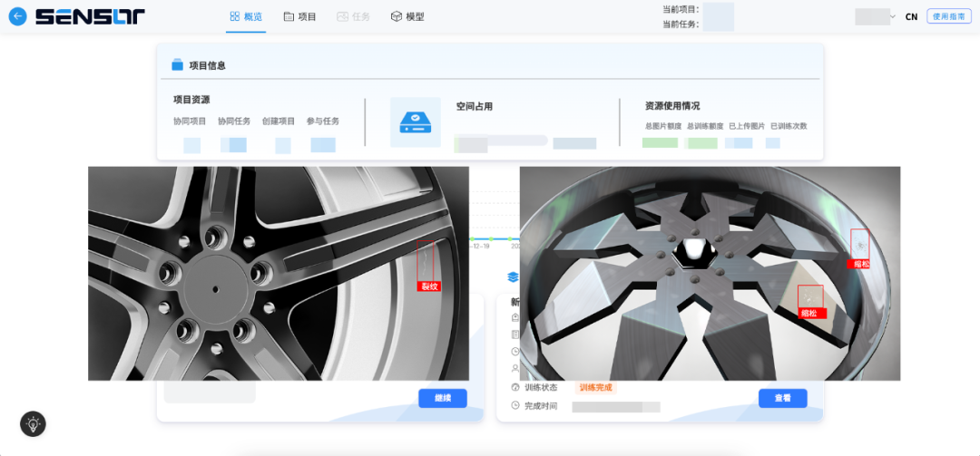Viewport: 980px width, 456px height.
Task: Click the 当前任务 label
Action: pos(681,25)
